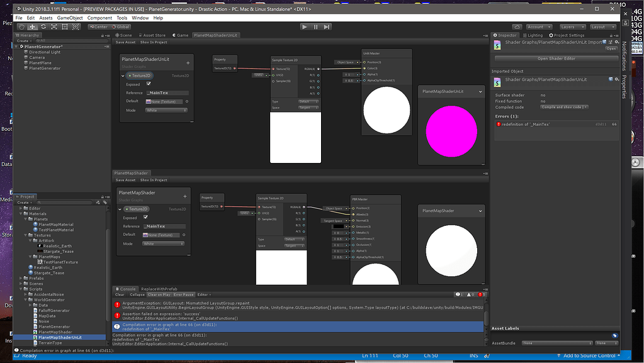Toggle the Exposed checkbox on _MainTex property
This screenshot has height=363, width=644.
click(x=148, y=84)
